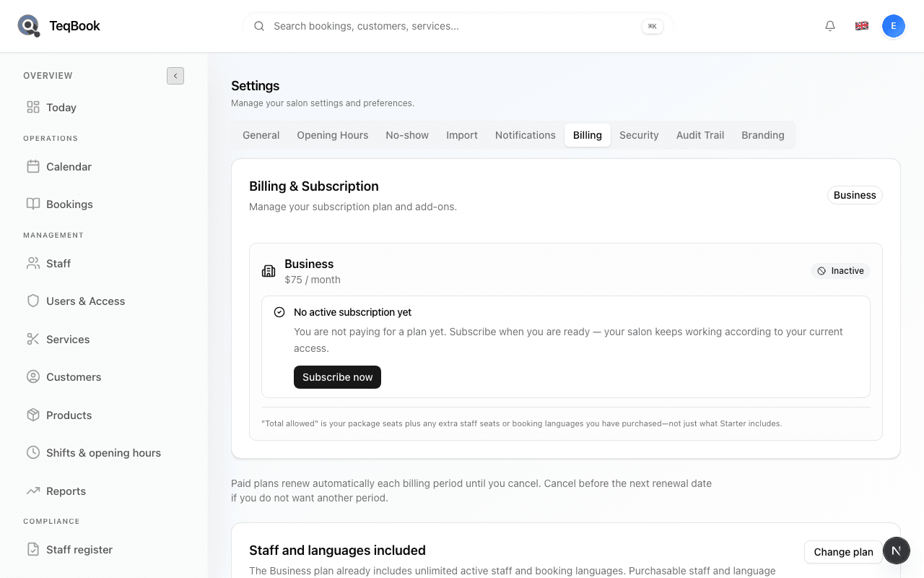Click the Products box icon
This screenshot has width=924, height=578.
(33, 415)
